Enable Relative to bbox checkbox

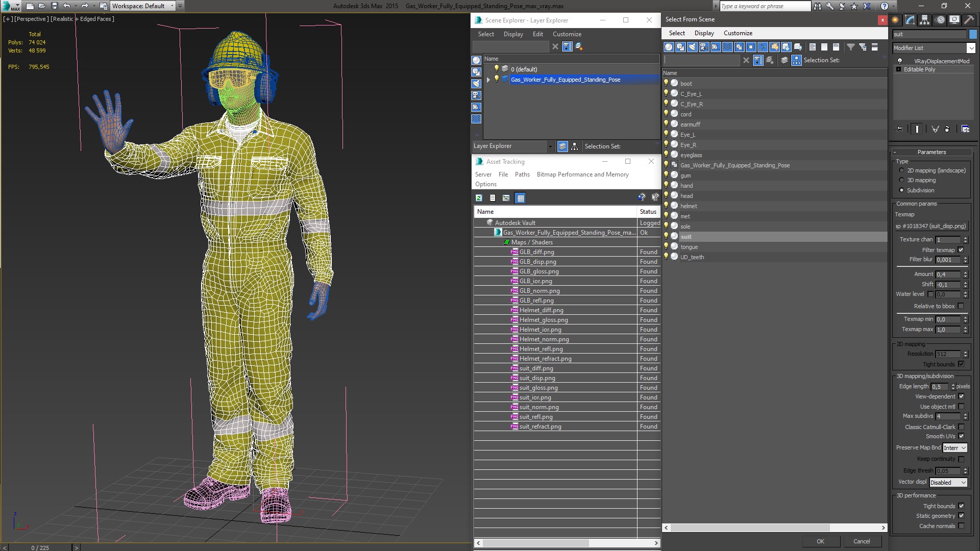tap(961, 306)
